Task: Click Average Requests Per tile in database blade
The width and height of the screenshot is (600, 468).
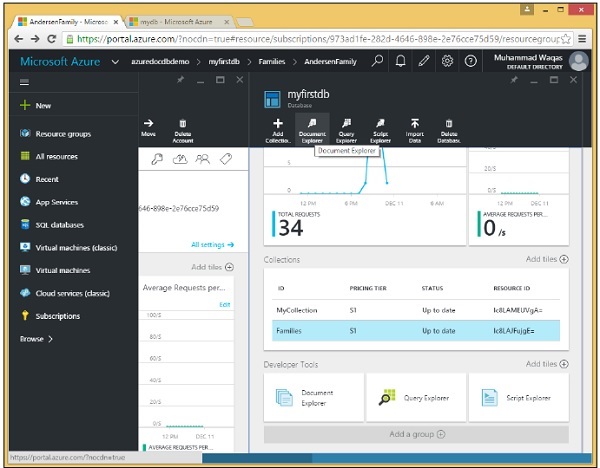Action: [519, 196]
